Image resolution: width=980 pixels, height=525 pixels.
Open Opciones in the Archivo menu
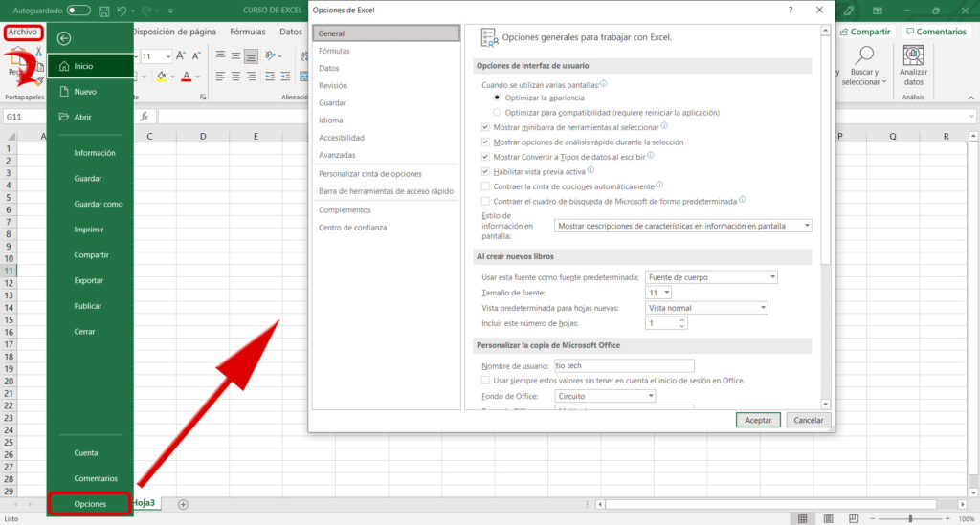pos(90,504)
